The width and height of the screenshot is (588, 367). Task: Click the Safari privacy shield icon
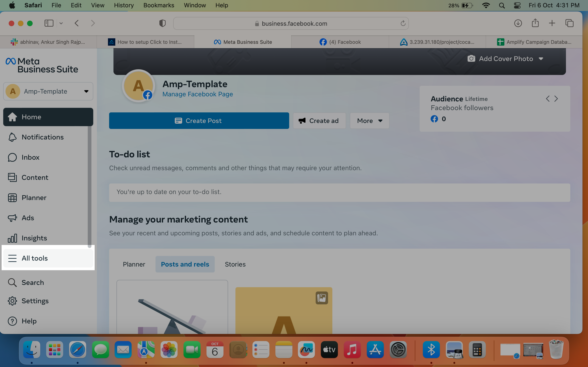162,23
